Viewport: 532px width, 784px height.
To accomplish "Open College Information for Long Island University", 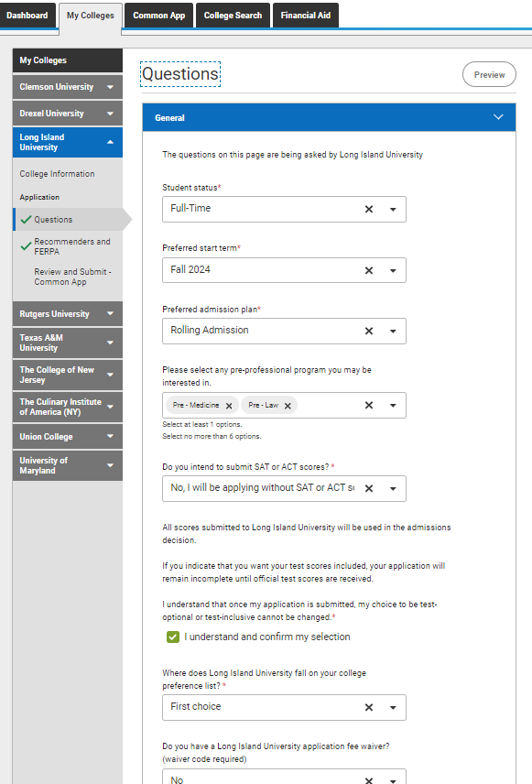I will coord(57,174).
